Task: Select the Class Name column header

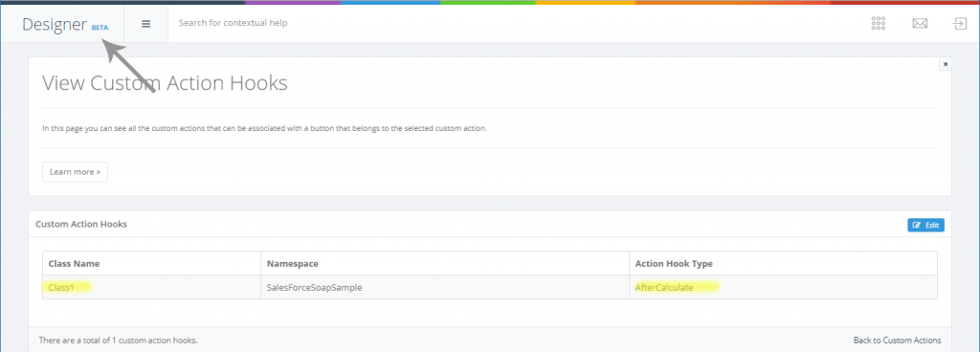Action: coord(152,263)
